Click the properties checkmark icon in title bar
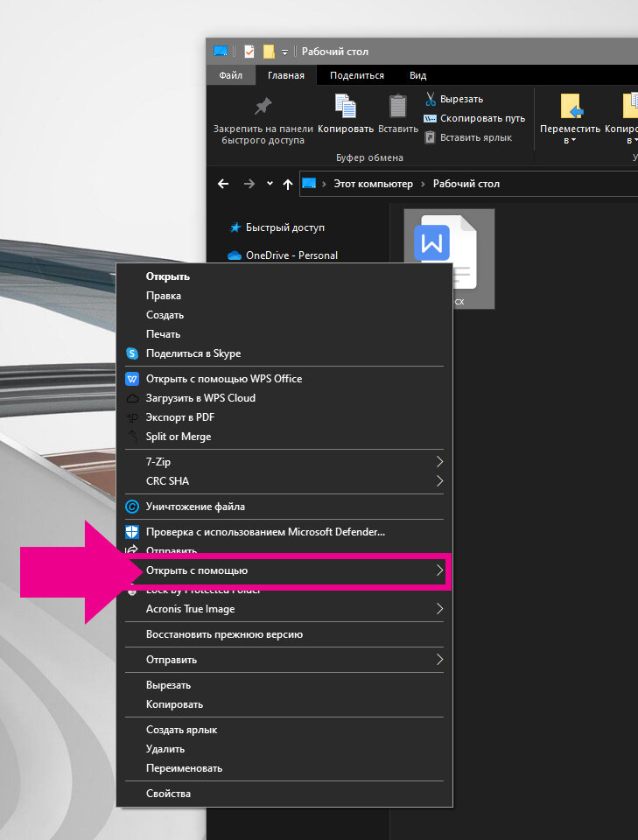This screenshot has width=638, height=840. pyautogui.click(x=249, y=52)
